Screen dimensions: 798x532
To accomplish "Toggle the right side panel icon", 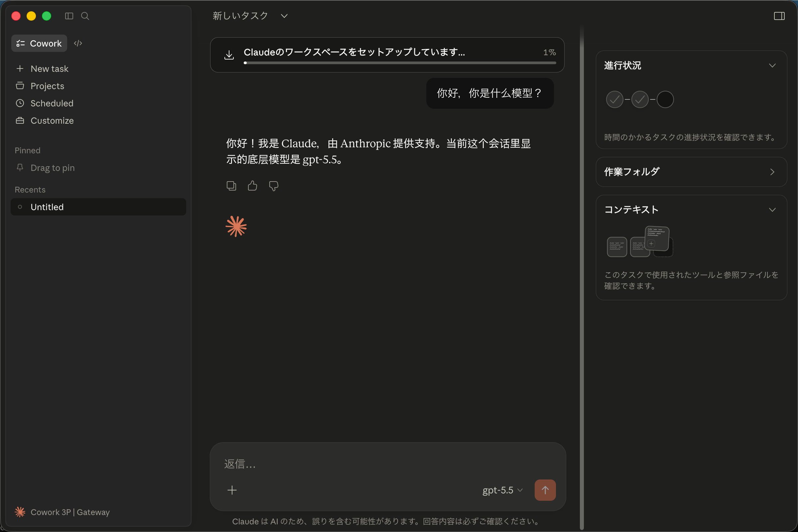I will (x=779, y=16).
